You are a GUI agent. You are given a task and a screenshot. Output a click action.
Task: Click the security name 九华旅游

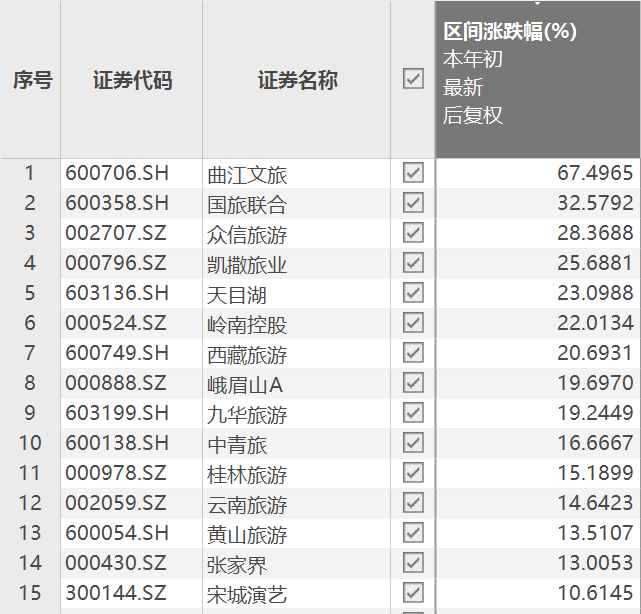click(247, 415)
